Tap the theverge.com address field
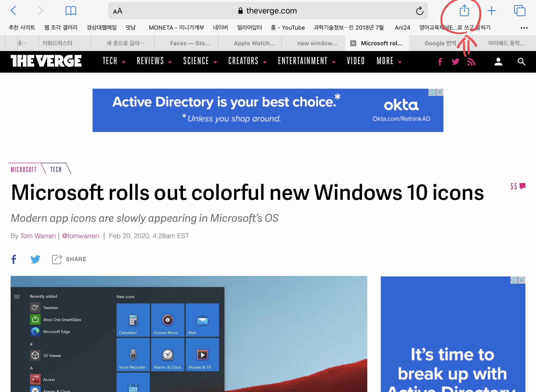 268,11
